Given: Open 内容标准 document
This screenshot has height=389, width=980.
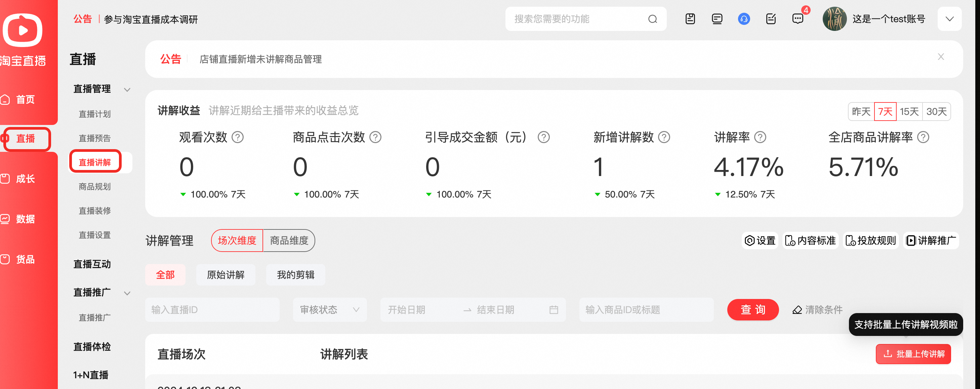Looking at the screenshot, I should click(810, 240).
